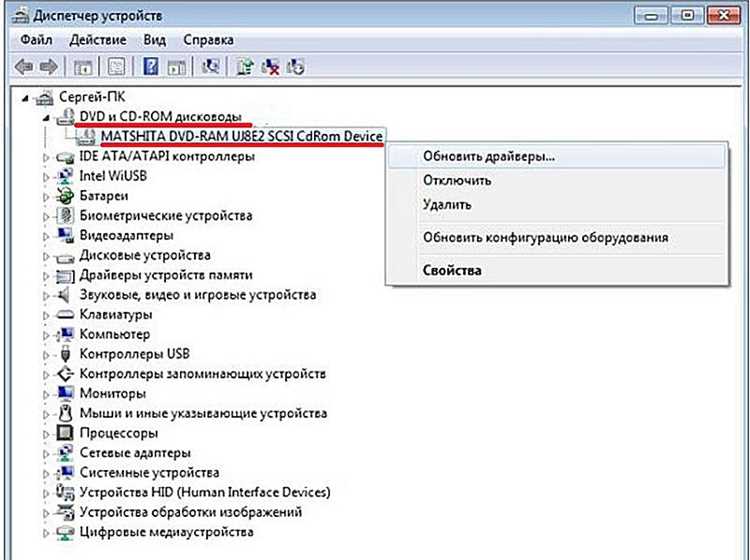Click the computer icon next to Сергей-ПК
The image size is (750, 560).
pyautogui.click(x=44, y=97)
